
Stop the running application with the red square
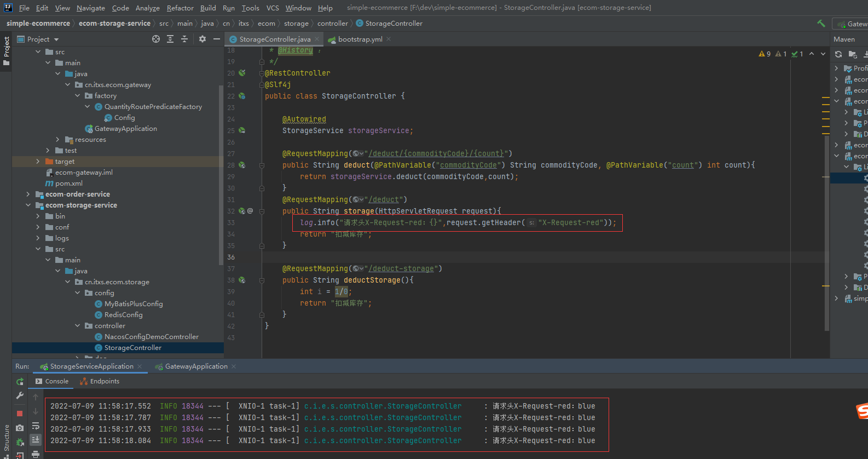[x=20, y=414]
